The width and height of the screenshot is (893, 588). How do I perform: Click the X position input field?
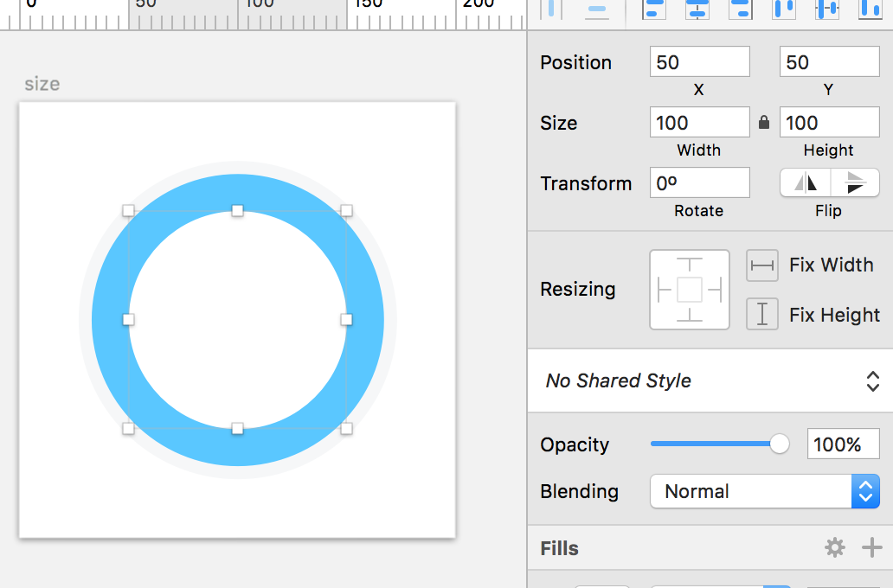[x=699, y=62]
